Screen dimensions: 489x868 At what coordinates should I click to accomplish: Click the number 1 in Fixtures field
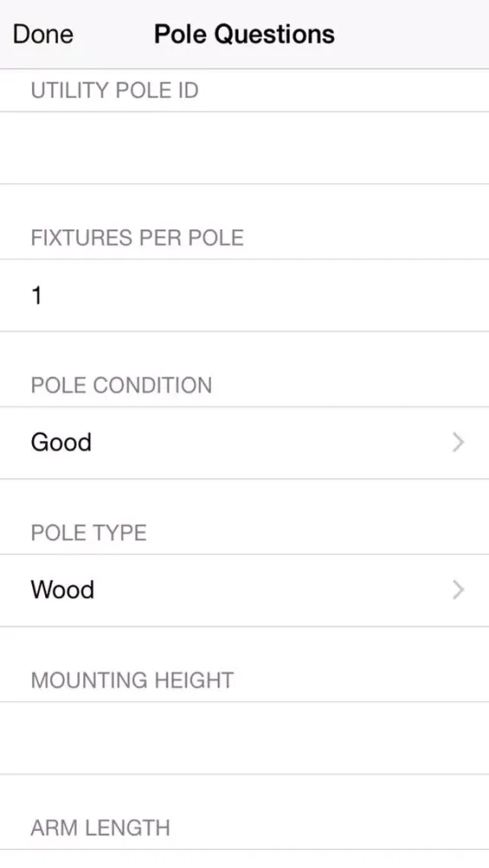(x=36, y=296)
